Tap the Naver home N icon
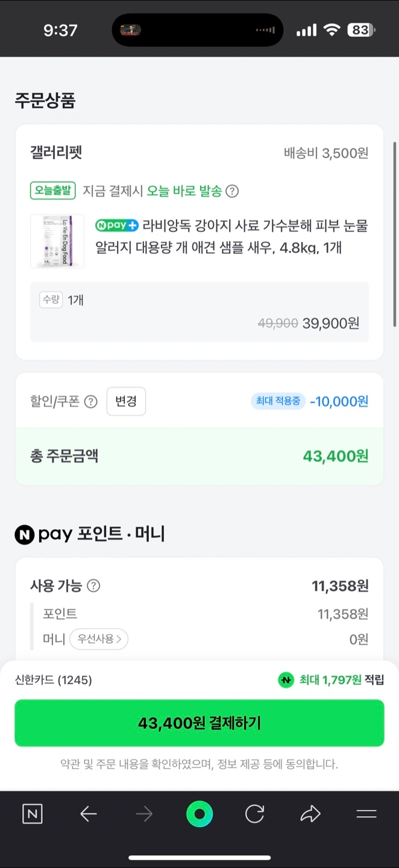Viewport: 399px width, 868px height. coord(33,814)
